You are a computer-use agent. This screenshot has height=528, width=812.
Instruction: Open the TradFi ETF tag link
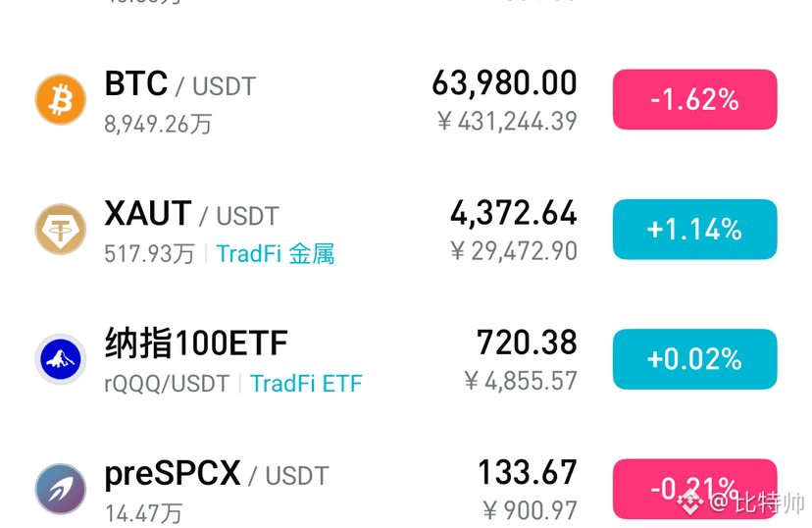tap(306, 384)
